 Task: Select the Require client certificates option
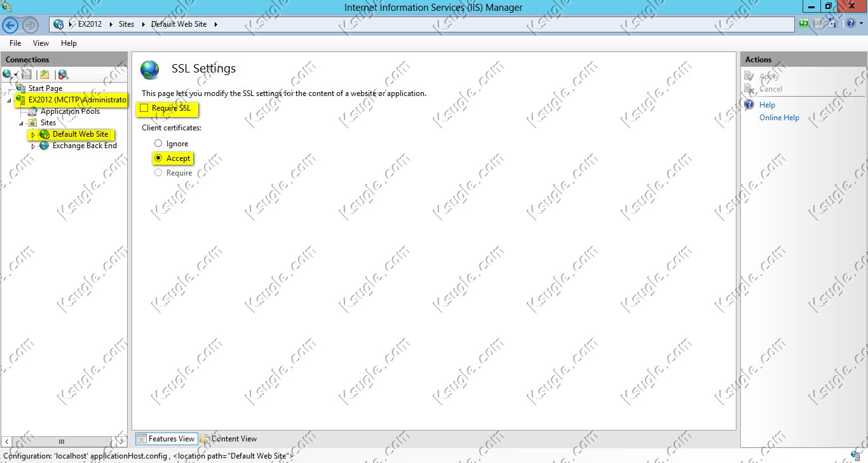pos(158,172)
